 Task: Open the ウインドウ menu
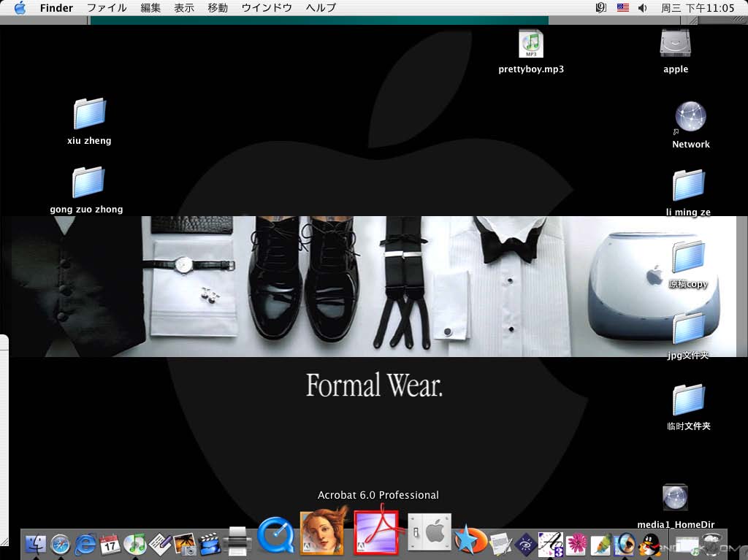point(267,7)
